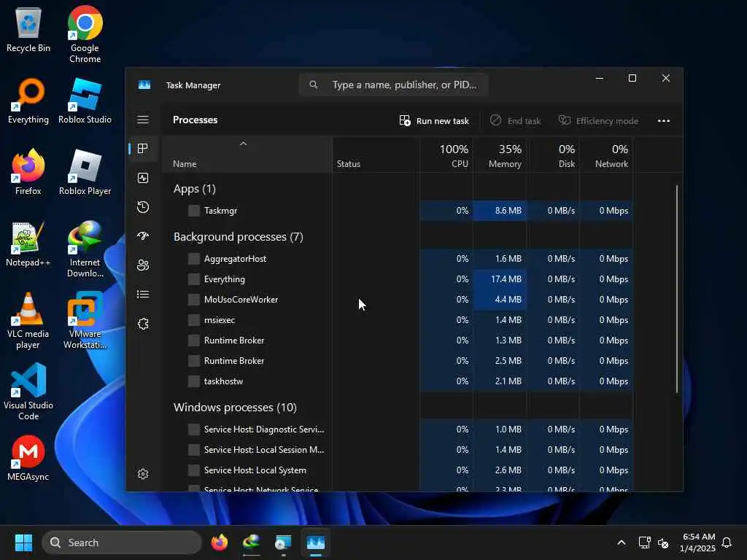The height and width of the screenshot is (560, 747).
Task: Select Internet Download Manager desktop icon
Action: point(85,249)
